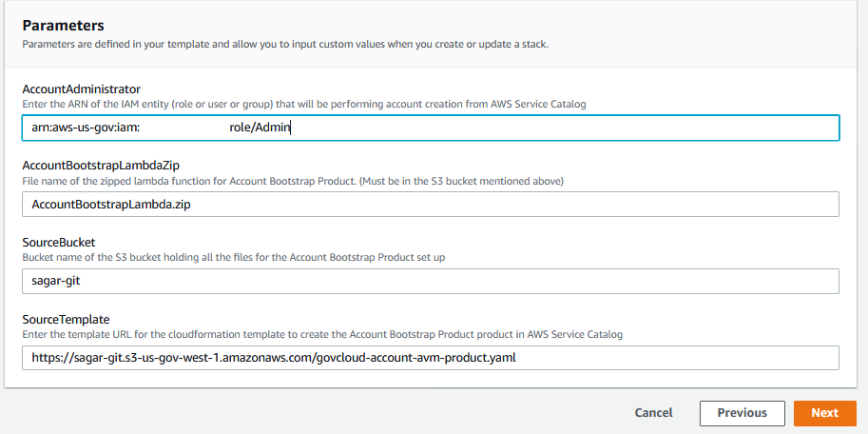Click the AccountBootstrapLambdaZip parameter label

[x=101, y=166]
